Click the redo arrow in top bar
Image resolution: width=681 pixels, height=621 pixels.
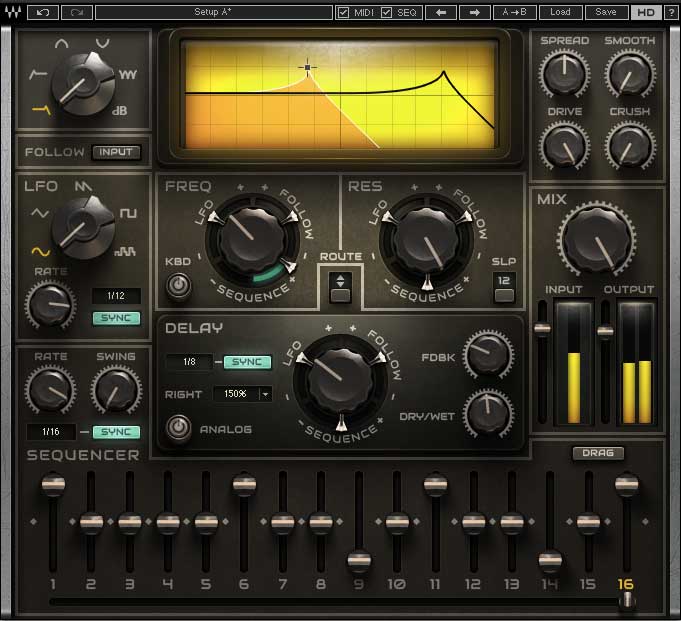click(78, 12)
